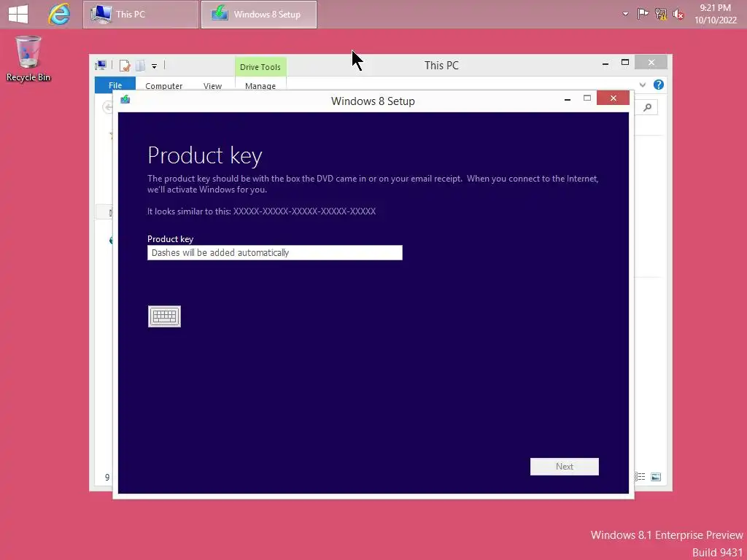Open the View ribbon tab
Image resolution: width=747 pixels, height=560 pixels.
click(x=212, y=86)
